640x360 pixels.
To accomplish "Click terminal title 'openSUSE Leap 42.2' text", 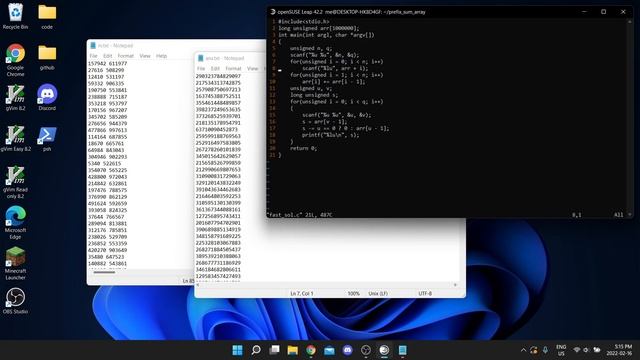I will [299, 12].
